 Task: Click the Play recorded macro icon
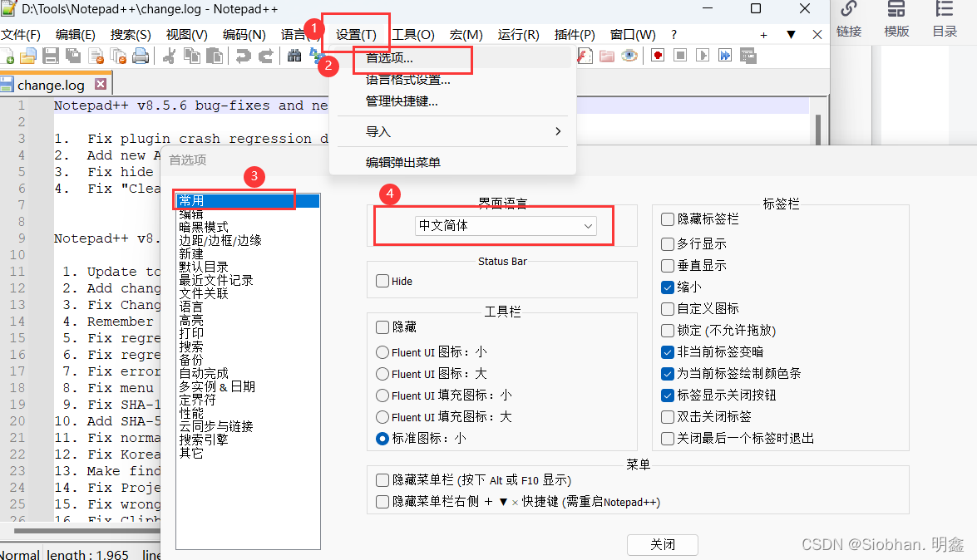click(x=703, y=56)
